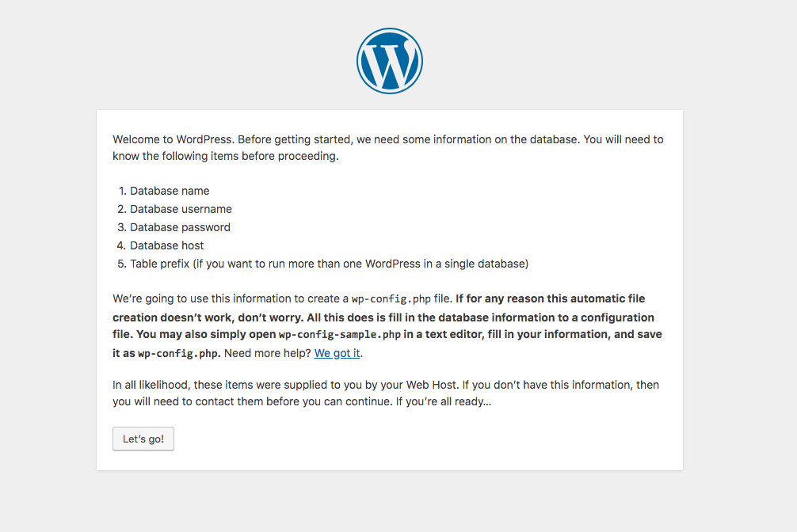Click "know the following items before proceeding" text
This screenshot has height=532, width=797.
(x=226, y=157)
